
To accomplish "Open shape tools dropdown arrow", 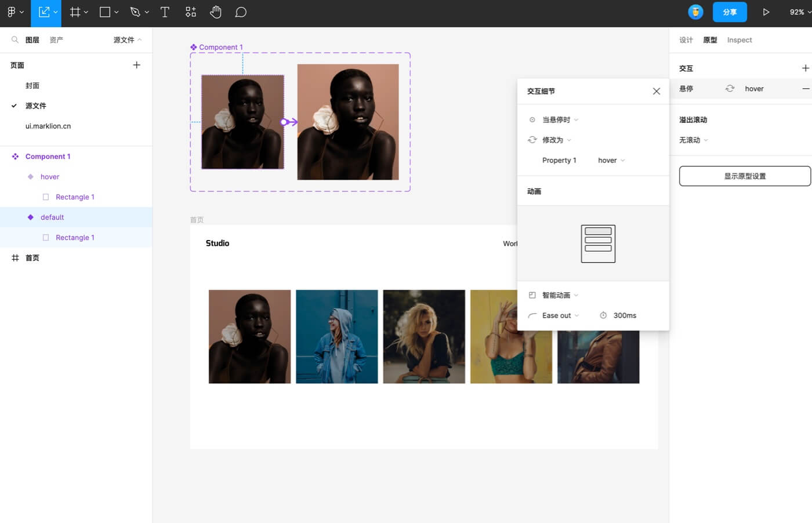I will 116,12.
